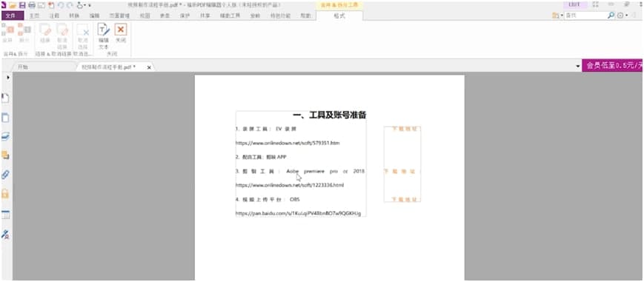Screen dimensions: 644x282
Task: Click the 'Adobe premiere pro cc 2018' text
Action: tap(325, 171)
